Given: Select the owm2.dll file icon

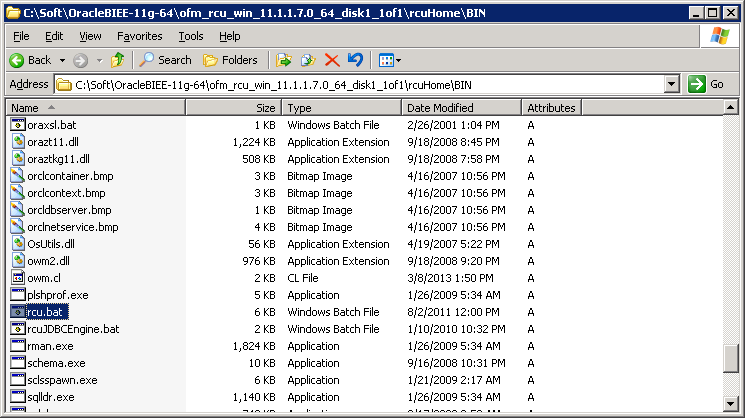Looking at the screenshot, I should [18, 261].
